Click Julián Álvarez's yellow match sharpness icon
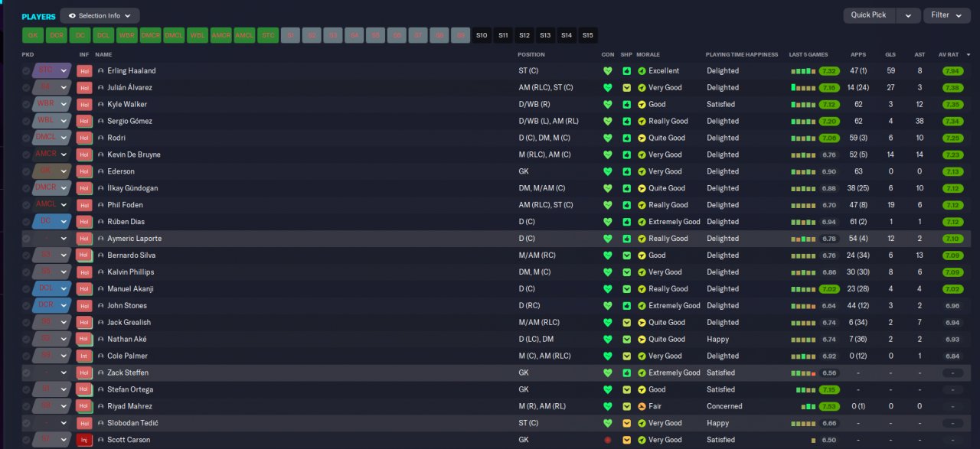 (626, 87)
